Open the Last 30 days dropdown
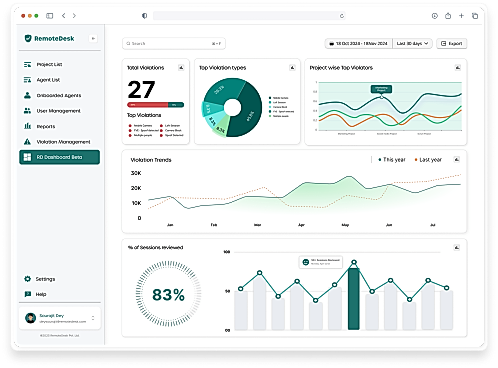The height and width of the screenshot is (368, 498). coord(412,44)
